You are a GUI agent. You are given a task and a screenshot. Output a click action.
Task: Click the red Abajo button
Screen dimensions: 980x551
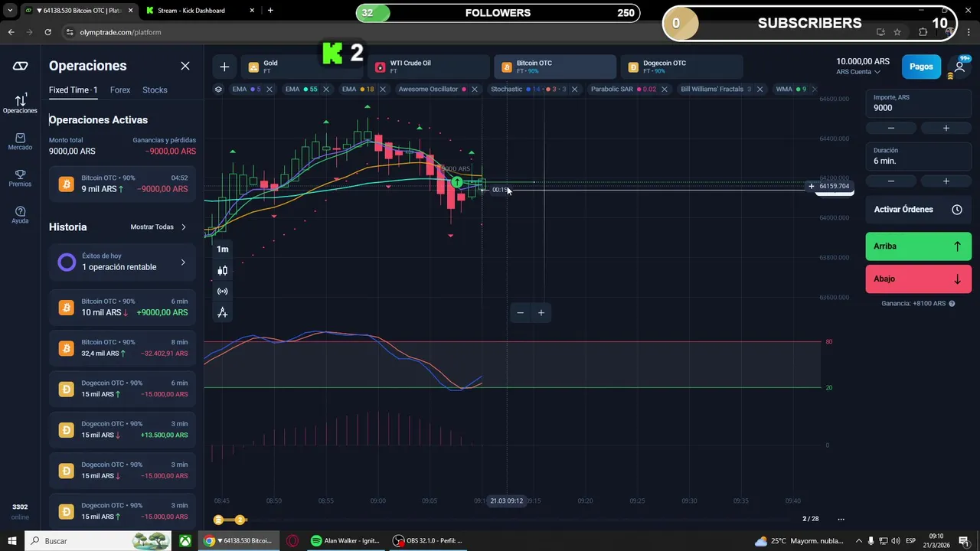click(x=918, y=279)
